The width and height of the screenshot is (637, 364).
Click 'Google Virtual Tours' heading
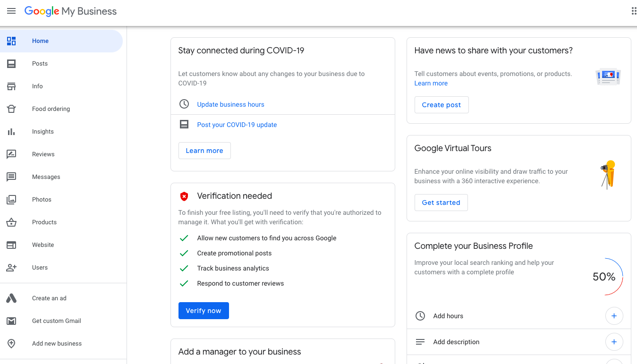coord(452,148)
